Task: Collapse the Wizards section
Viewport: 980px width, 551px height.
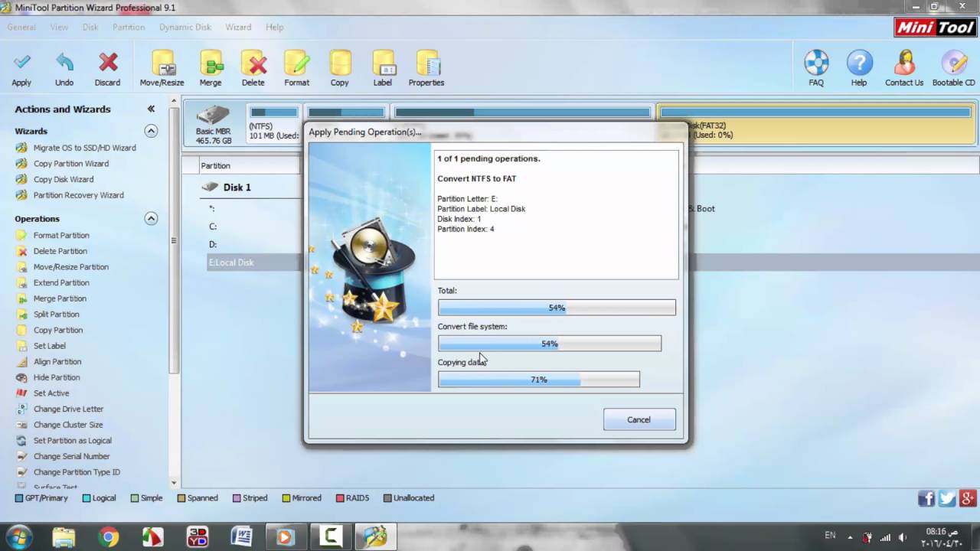Action: pyautogui.click(x=151, y=131)
